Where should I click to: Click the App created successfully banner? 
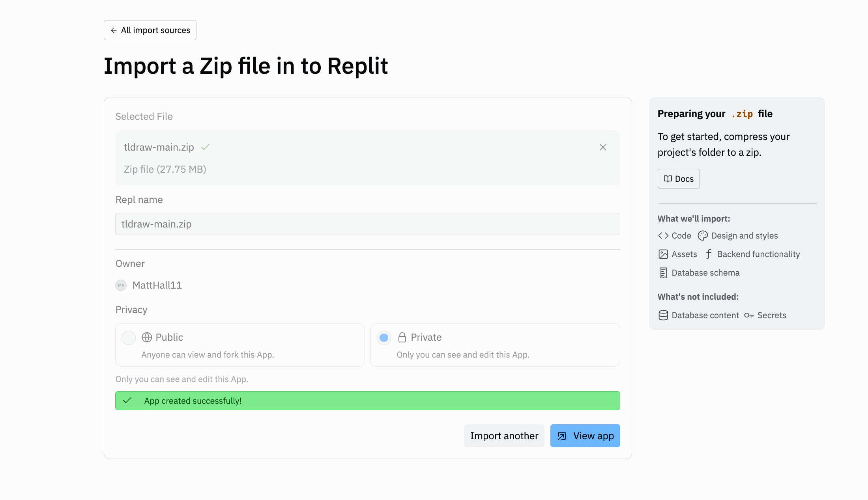pyautogui.click(x=367, y=401)
